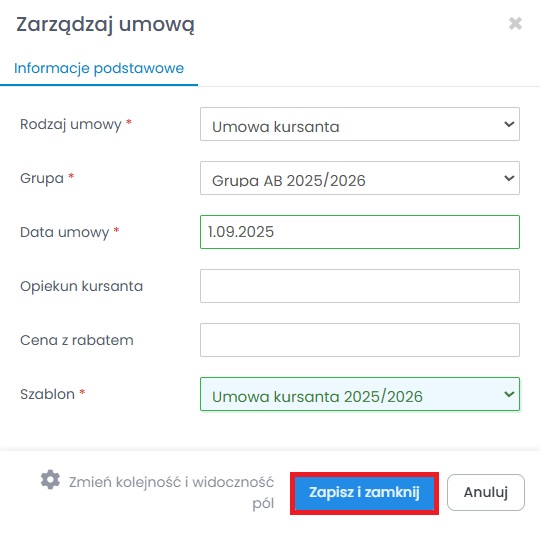
Task: Click the gear settings icon
Action: (x=50, y=480)
